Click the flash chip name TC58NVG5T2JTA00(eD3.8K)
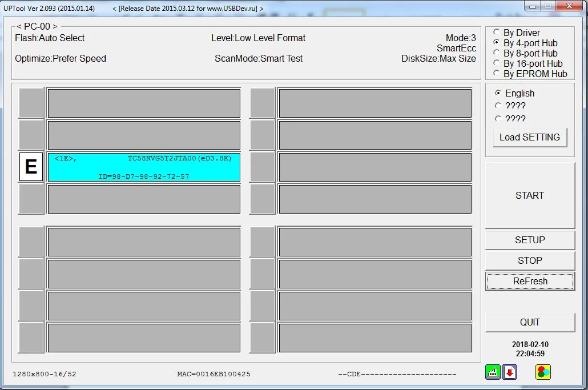The height and width of the screenshot is (390, 588). point(180,158)
